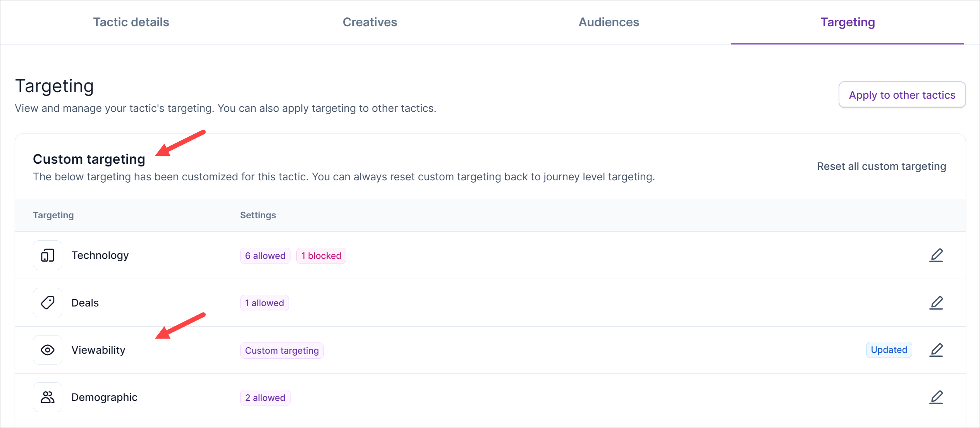The width and height of the screenshot is (980, 428).
Task: Click Reset all custom targeting link
Action: [881, 166]
